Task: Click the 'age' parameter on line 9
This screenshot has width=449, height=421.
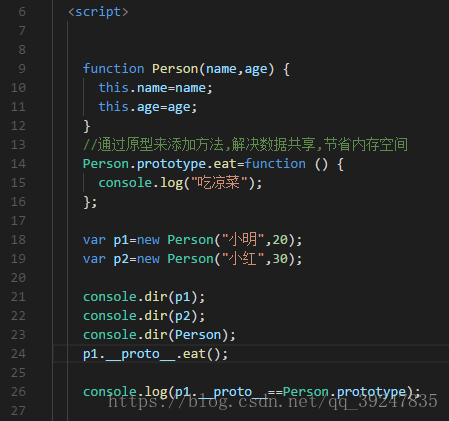Action: click(x=256, y=70)
